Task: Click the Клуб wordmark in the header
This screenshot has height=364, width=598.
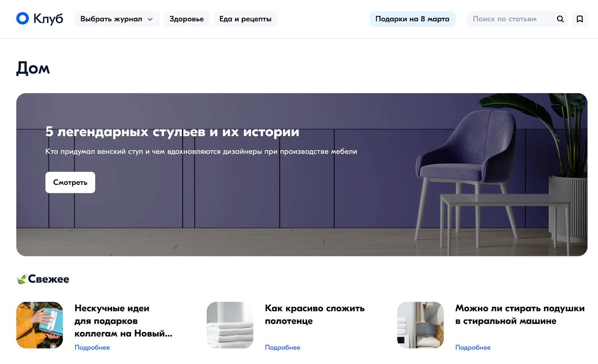Action: point(48,19)
